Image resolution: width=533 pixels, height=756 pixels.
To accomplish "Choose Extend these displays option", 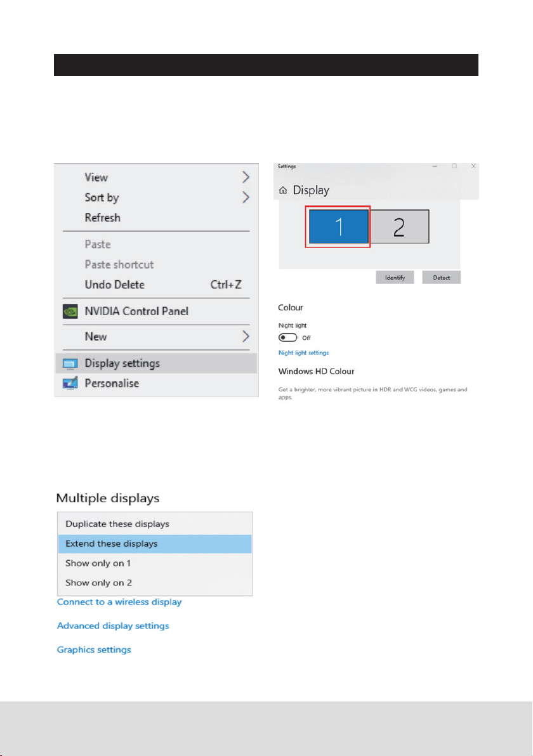I will [x=154, y=544].
